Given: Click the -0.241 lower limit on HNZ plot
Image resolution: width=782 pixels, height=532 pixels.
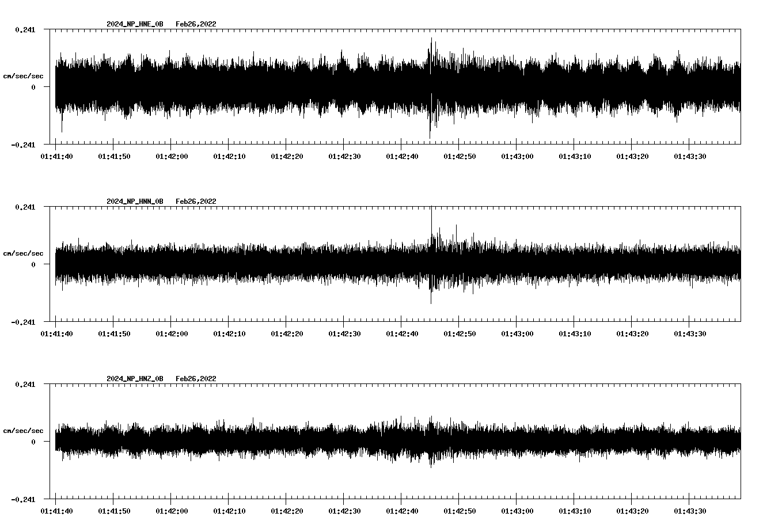Looking at the screenshot, I should [23, 500].
